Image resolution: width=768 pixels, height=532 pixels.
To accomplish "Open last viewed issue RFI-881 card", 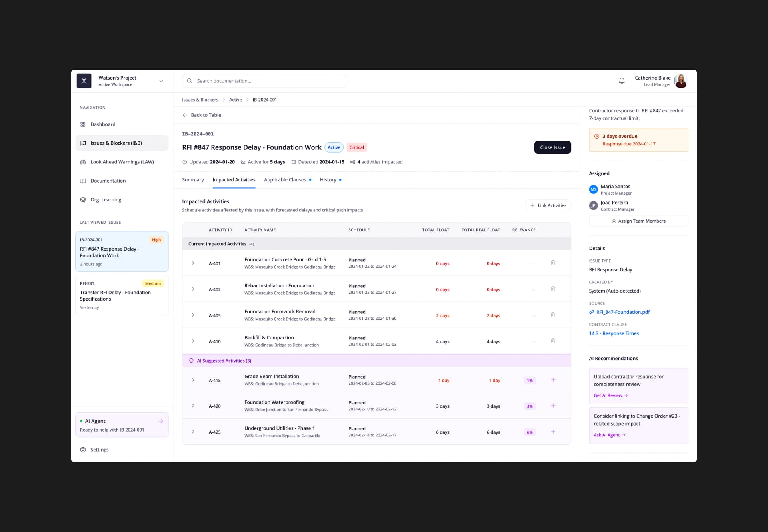I will tap(122, 295).
